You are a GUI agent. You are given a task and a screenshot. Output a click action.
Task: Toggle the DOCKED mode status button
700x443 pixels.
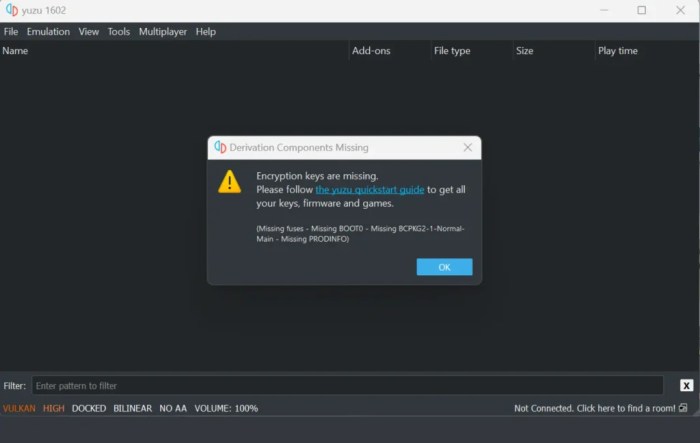89,408
